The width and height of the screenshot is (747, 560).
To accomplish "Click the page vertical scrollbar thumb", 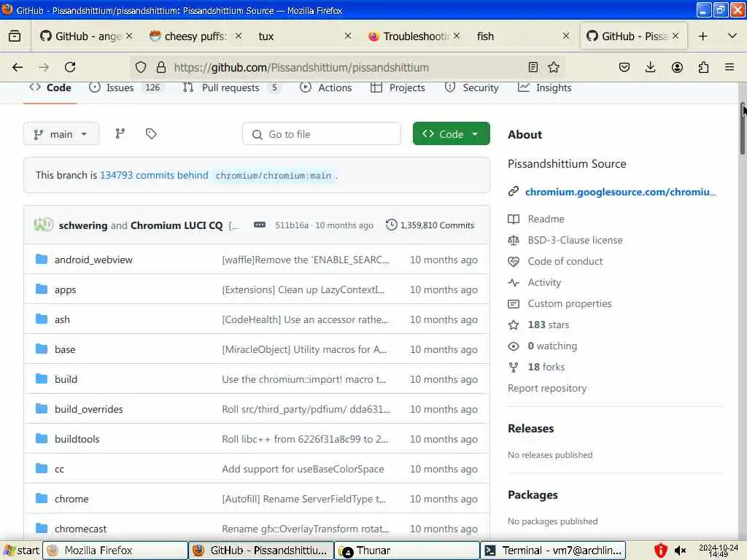I will (742, 128).
